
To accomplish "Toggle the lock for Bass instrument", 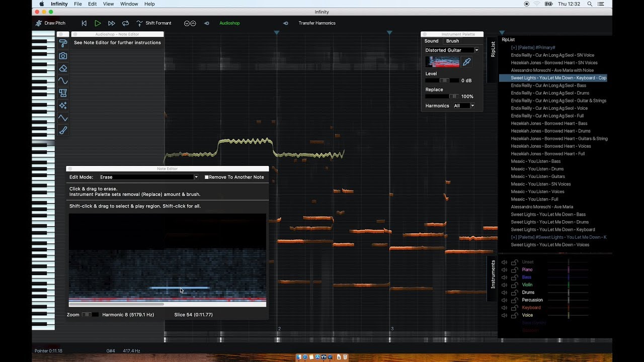I will (514, 278).
